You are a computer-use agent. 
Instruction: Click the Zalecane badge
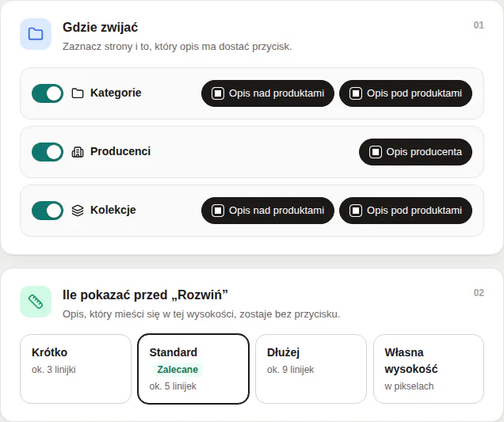coord(178,370)
